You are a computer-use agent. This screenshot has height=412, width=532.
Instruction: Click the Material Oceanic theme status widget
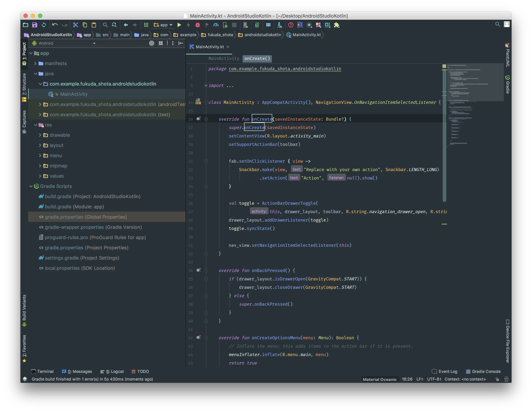[380, 379]
